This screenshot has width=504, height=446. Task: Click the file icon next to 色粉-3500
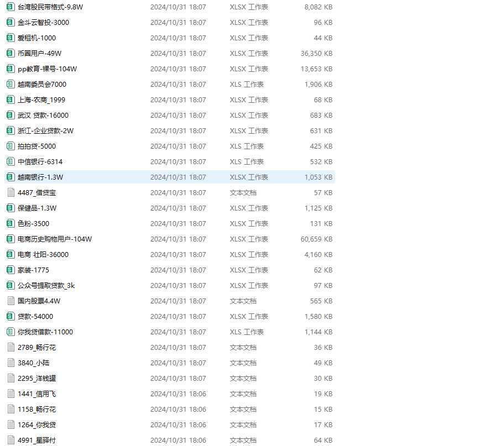[11, 223]
